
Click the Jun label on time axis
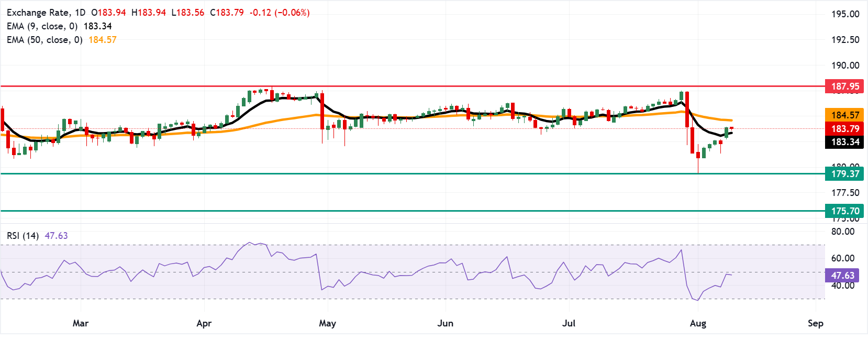coord(446,323)
